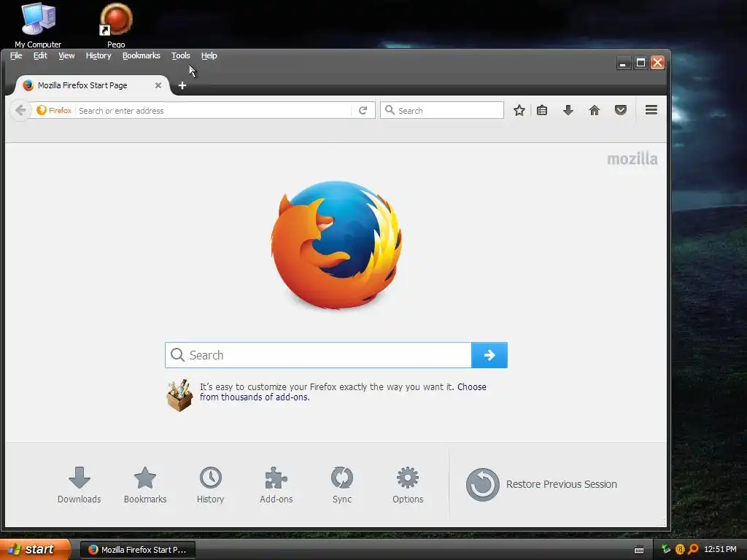This screenshot has height=560, width=747.
Task: Click the back arrow button
Action: click(x=20, y=111)
